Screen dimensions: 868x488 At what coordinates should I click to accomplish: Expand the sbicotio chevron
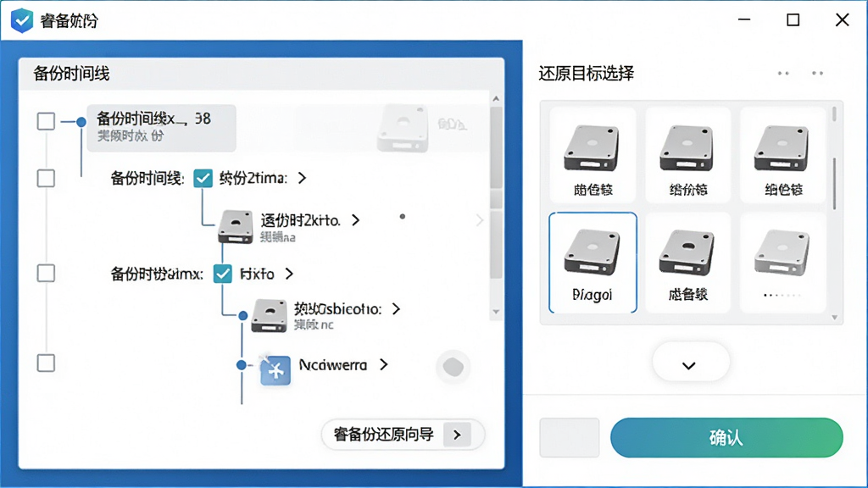point(396,308)
